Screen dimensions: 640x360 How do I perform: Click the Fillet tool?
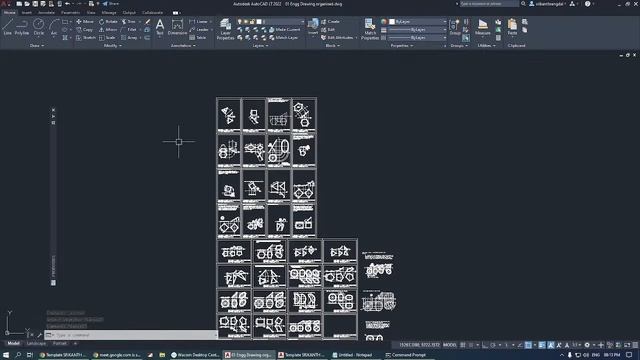coord(129,29)
